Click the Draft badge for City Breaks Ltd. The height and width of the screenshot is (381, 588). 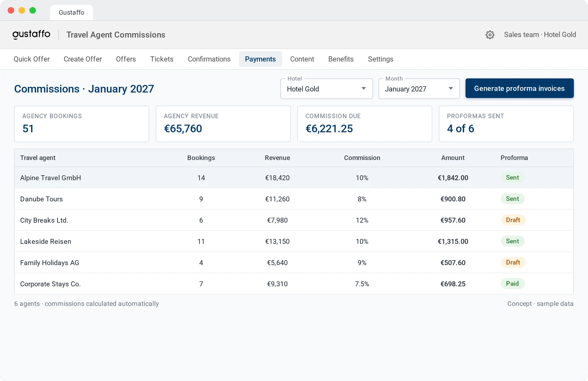513,220
